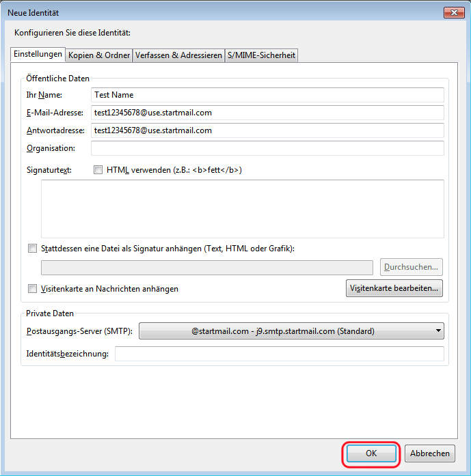Viewport: 471px width, 476px height.
Task: Click the Abbrechen button
Action: (x=430, y=453)
